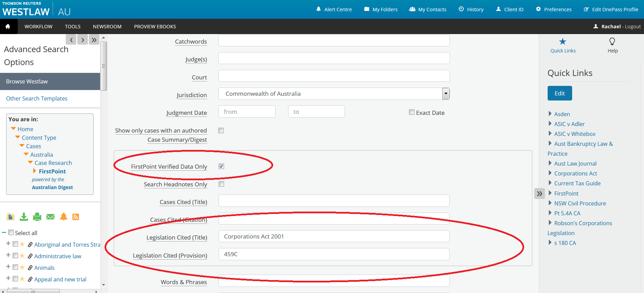Untick FirstPoint Verified Data Only
This screenshot has width=644, height=293.
221,166
